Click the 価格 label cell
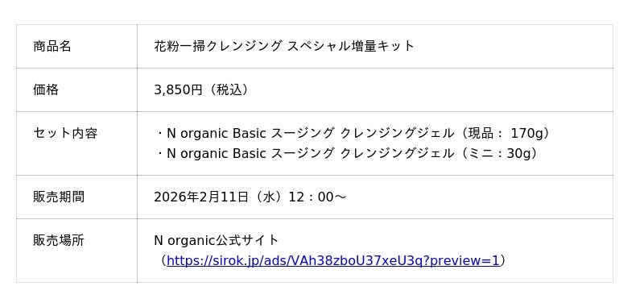This screenshot has width=644, height=307. [x=76, y=89]
